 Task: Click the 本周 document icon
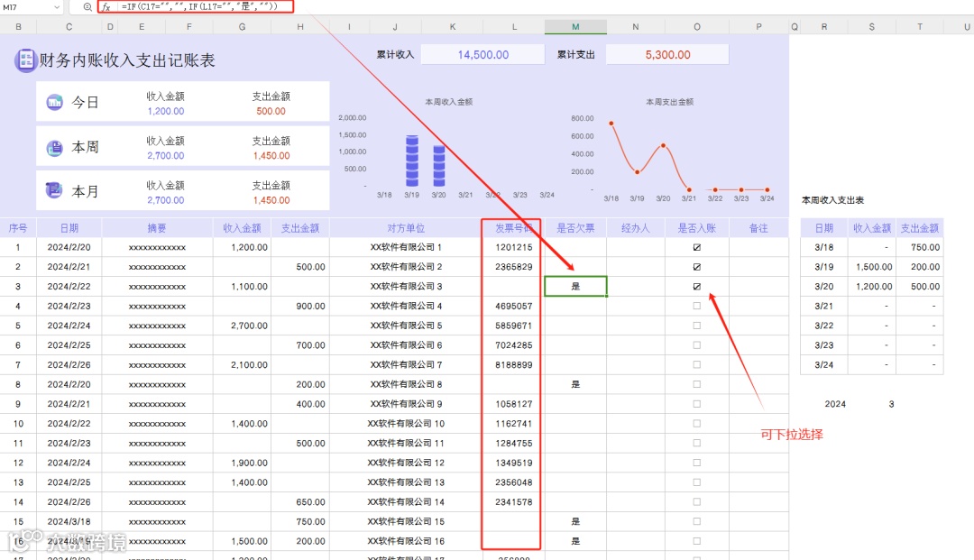pos(55,147)
